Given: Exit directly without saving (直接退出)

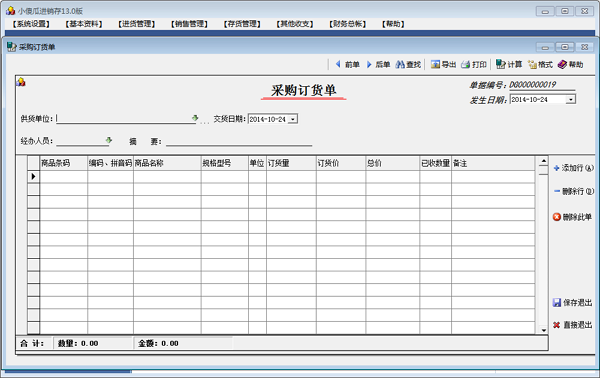Looking at the screenshot, I should (x=572, y=325).
